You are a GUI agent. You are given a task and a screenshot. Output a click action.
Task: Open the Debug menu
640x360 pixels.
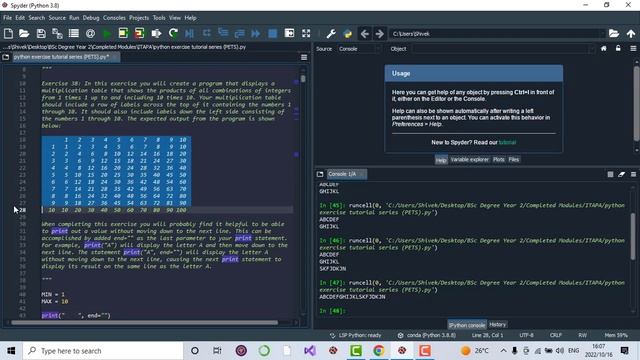[91, 18]
